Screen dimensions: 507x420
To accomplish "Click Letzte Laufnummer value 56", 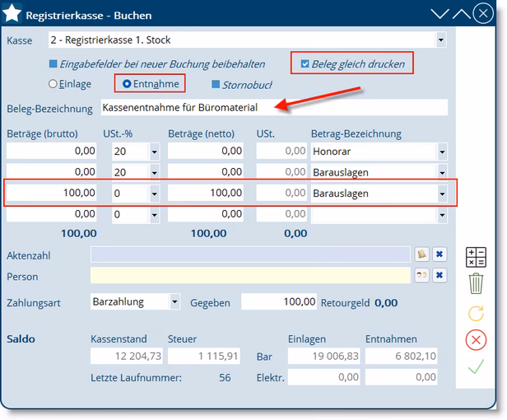I will pyautogui.click(x=225, y=377).
